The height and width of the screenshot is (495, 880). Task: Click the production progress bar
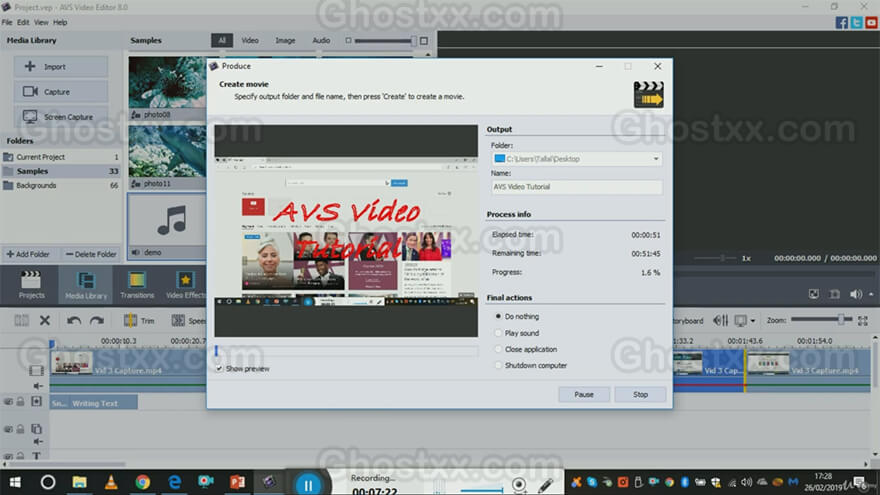346,351
